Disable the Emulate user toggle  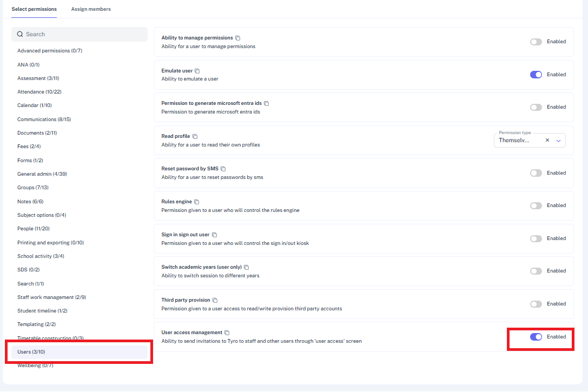pyautogui.click(x=536, y=75)
